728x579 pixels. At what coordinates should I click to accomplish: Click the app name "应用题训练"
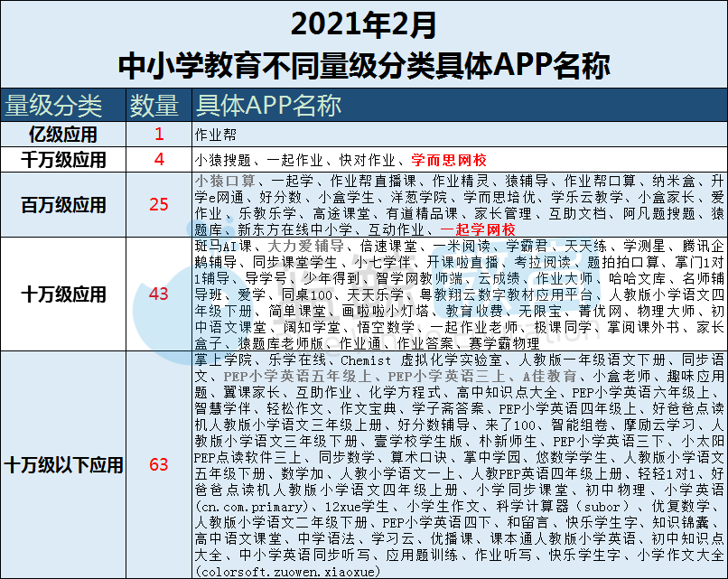422,555
